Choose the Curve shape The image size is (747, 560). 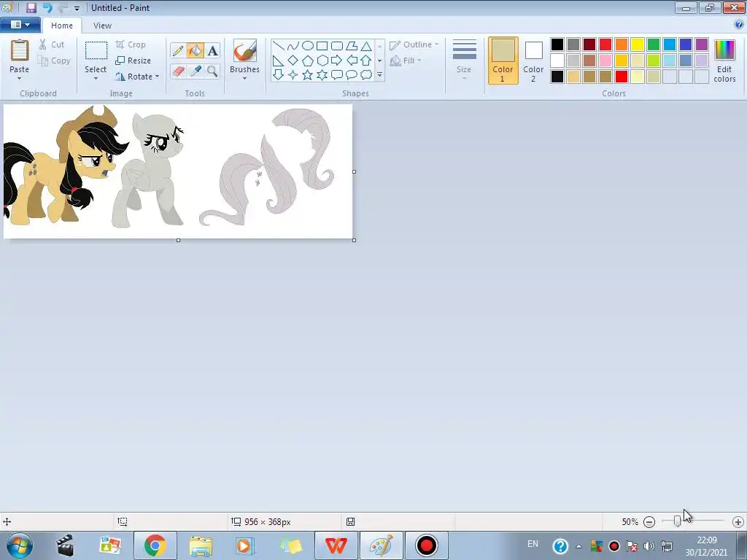point(293,46)
